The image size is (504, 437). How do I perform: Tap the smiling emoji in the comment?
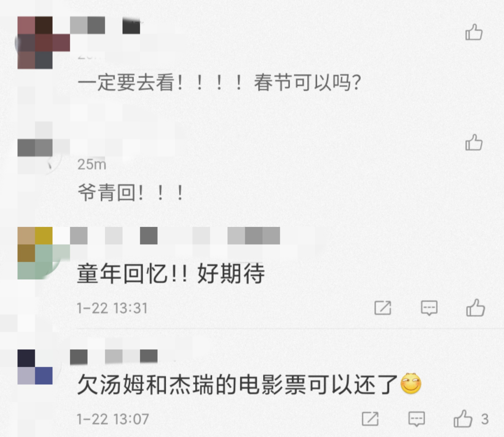[x=411, y=383]
